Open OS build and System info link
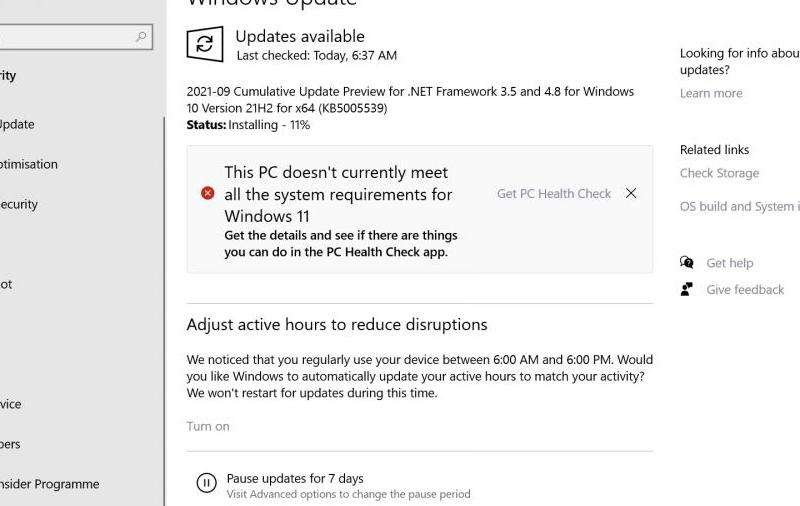 740,207
